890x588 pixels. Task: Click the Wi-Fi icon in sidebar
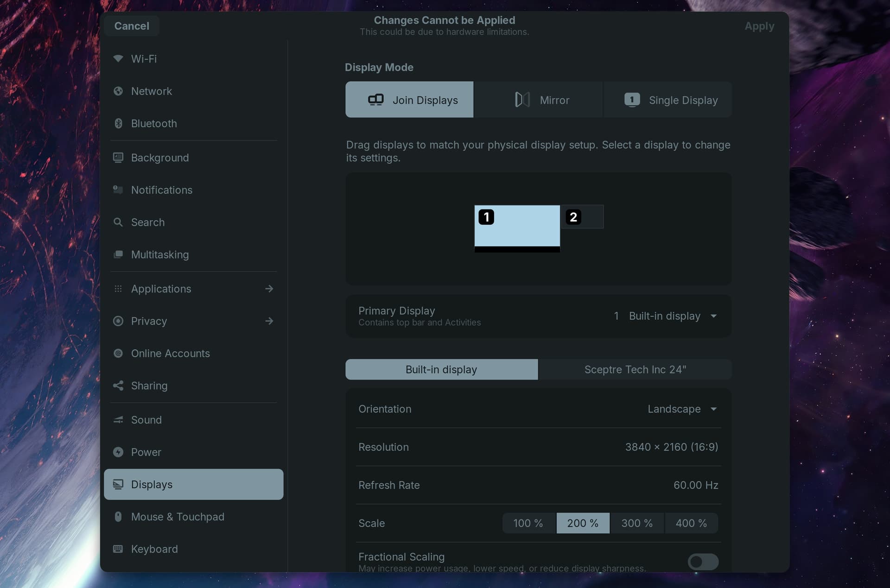(118, 59)
